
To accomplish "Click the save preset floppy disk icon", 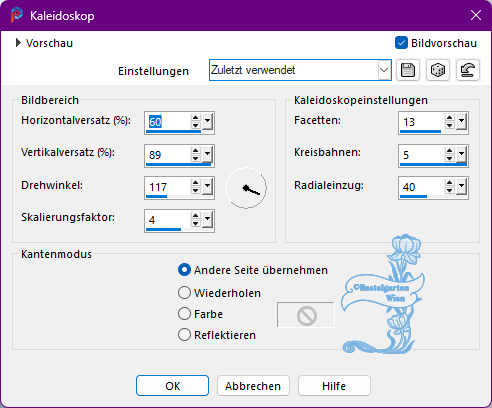I will point(408,70).
